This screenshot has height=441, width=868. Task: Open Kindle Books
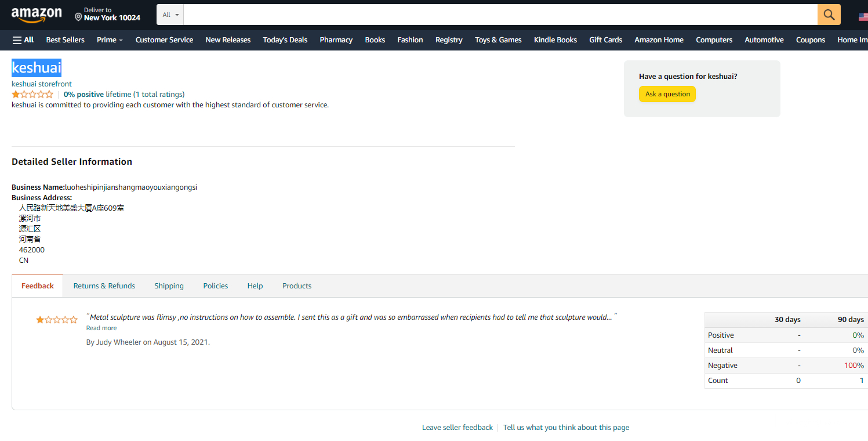tap(555, 40)
